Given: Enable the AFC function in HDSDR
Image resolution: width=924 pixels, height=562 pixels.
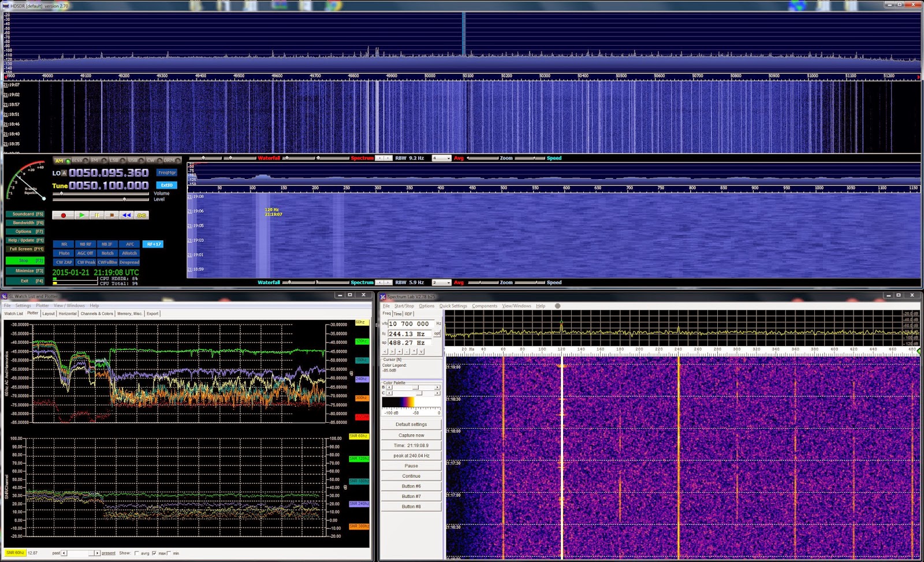Looking at the screenshot, I should [x=130, y=244].
